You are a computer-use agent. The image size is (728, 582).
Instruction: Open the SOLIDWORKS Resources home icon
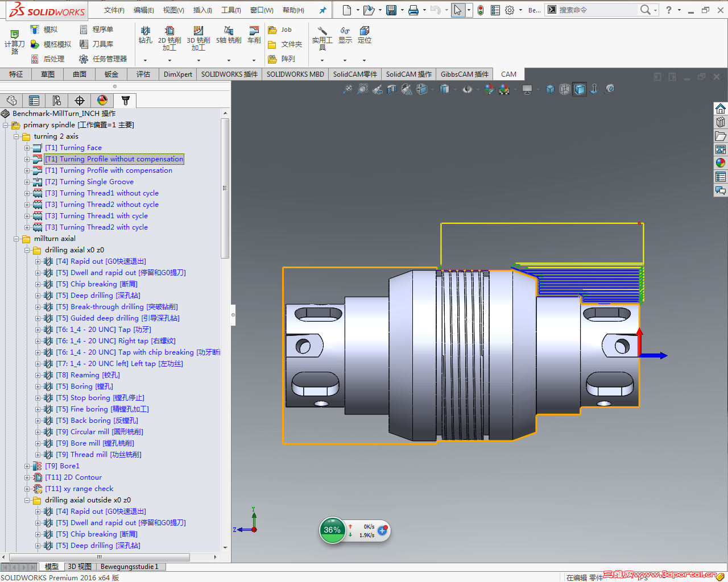tap(721, 109)
